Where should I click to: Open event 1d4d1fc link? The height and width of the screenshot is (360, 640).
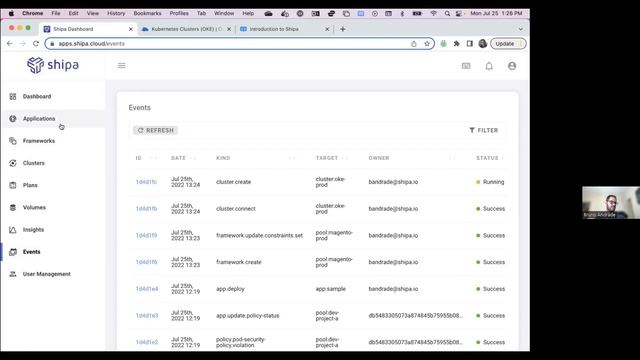tap(146, 182)
